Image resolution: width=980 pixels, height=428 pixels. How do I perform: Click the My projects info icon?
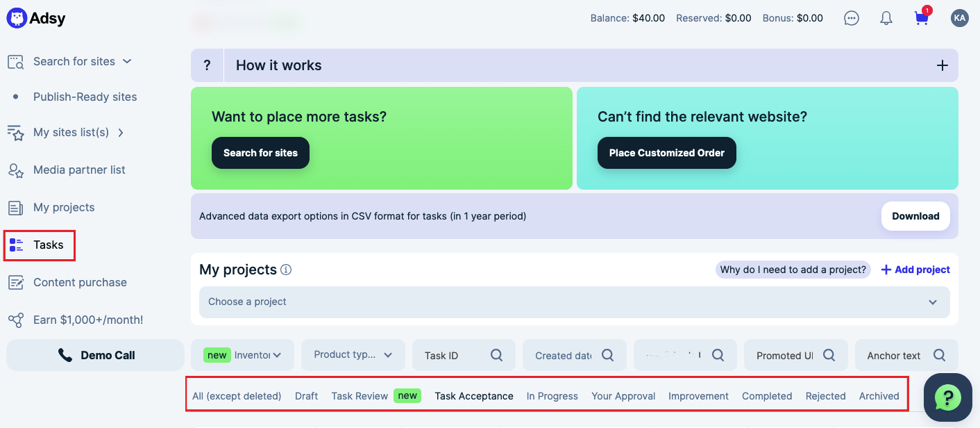[x=286, y=270]
